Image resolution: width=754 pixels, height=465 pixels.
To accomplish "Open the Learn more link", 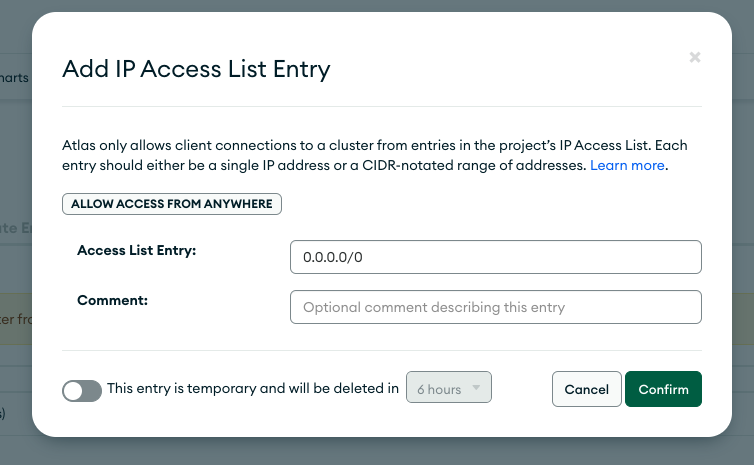I will (x=627, y=165).
